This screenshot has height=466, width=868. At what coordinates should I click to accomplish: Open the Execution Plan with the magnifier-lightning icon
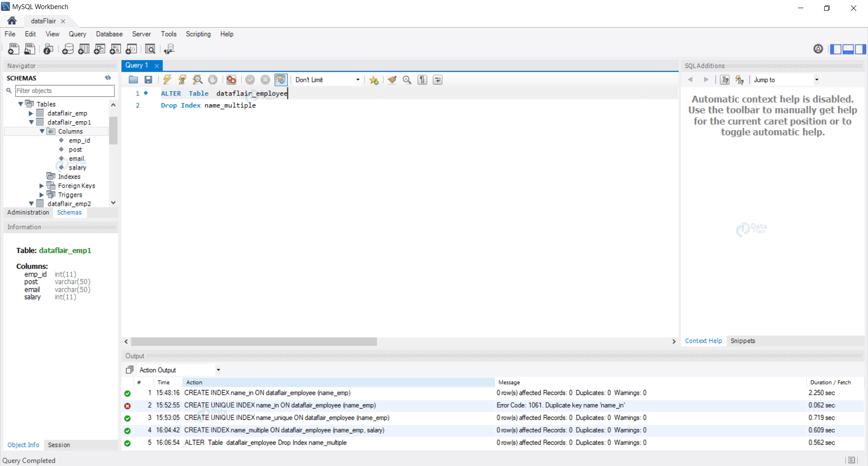(198, 80)
